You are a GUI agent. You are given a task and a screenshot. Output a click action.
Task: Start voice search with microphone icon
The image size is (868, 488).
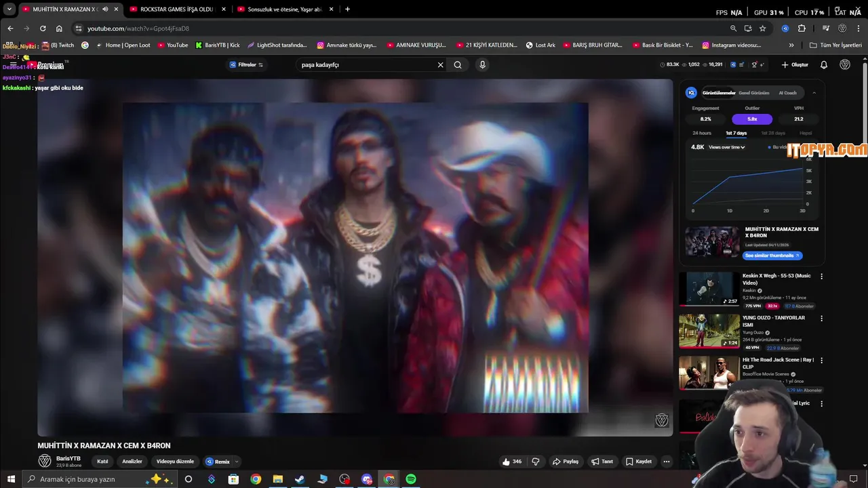click(x=482, y=65)
